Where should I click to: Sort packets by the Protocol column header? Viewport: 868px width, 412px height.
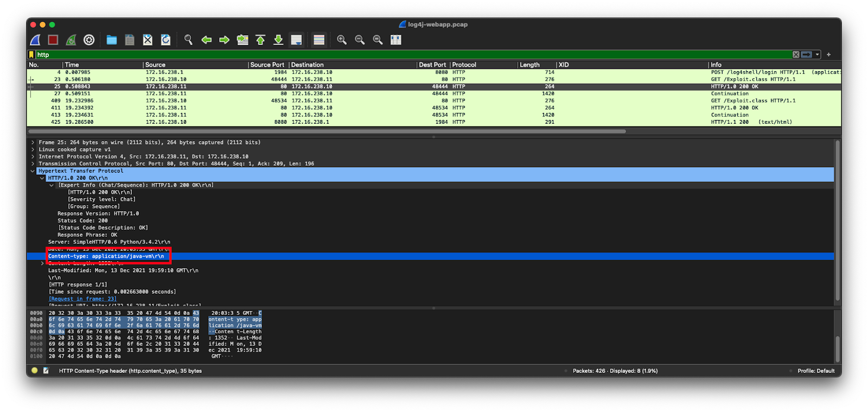click(x=464, y=65)
